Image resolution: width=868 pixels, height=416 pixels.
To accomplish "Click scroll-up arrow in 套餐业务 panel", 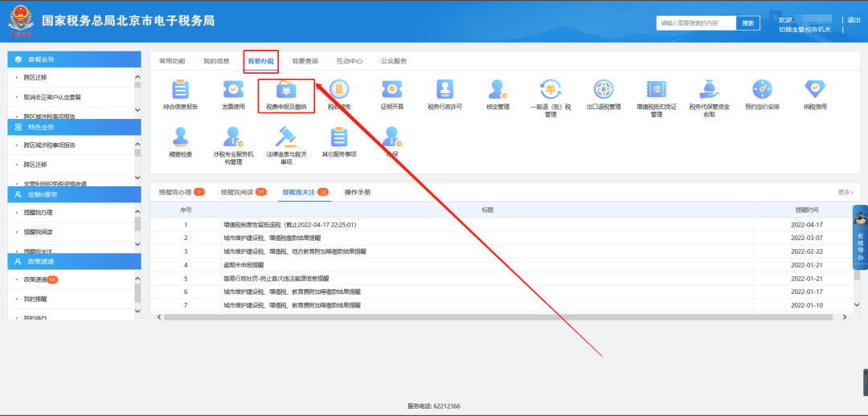I will pyautogui.click(x=138, y=77).
